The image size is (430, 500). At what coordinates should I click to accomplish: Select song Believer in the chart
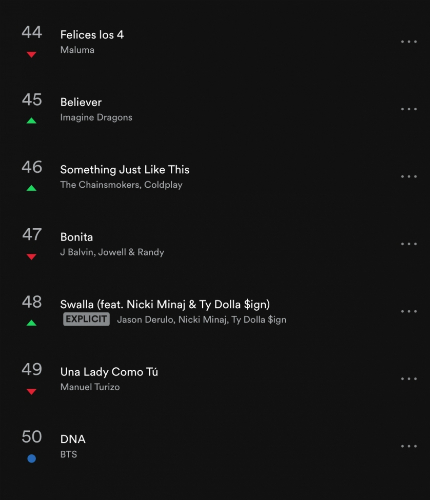pos(81,102)
